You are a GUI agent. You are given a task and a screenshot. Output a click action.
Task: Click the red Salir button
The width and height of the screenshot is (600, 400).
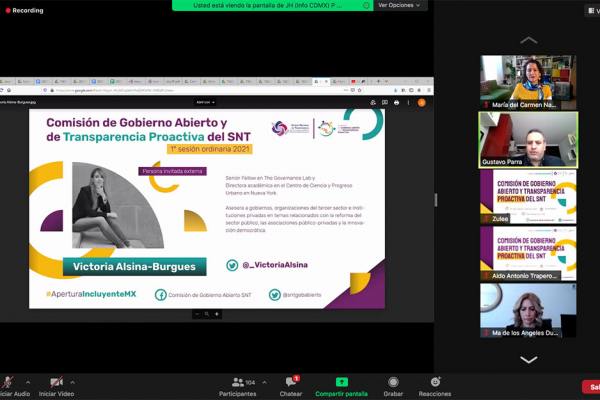tap(591, 387)
